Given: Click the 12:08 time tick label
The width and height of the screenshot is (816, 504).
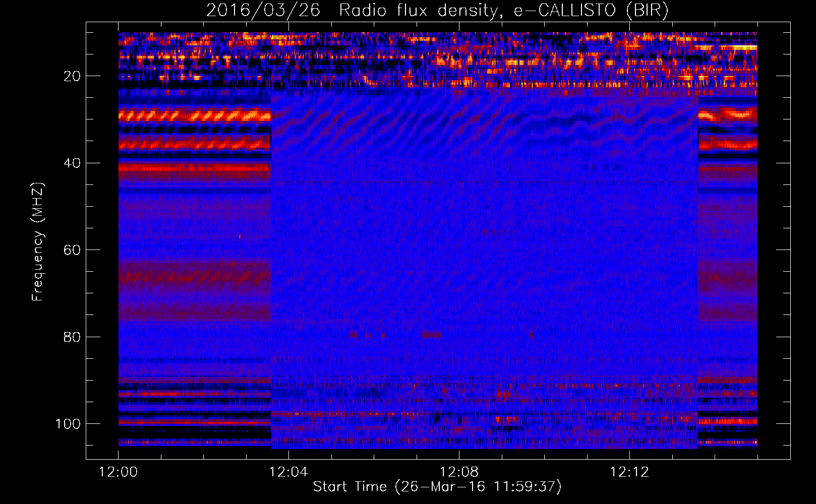Looking at the screenshot, I should coord(459,472).
